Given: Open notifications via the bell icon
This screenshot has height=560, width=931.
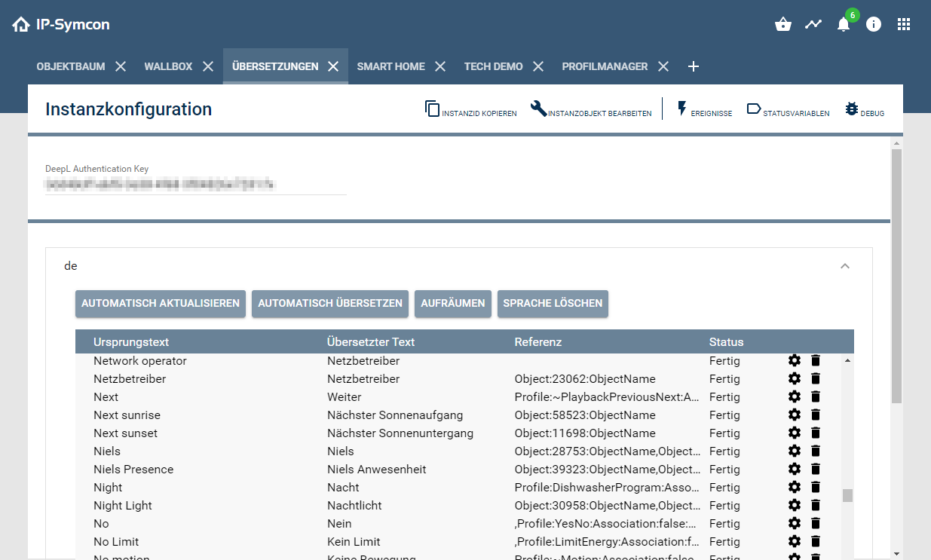Looking at the screenshot, I should 843,24.
